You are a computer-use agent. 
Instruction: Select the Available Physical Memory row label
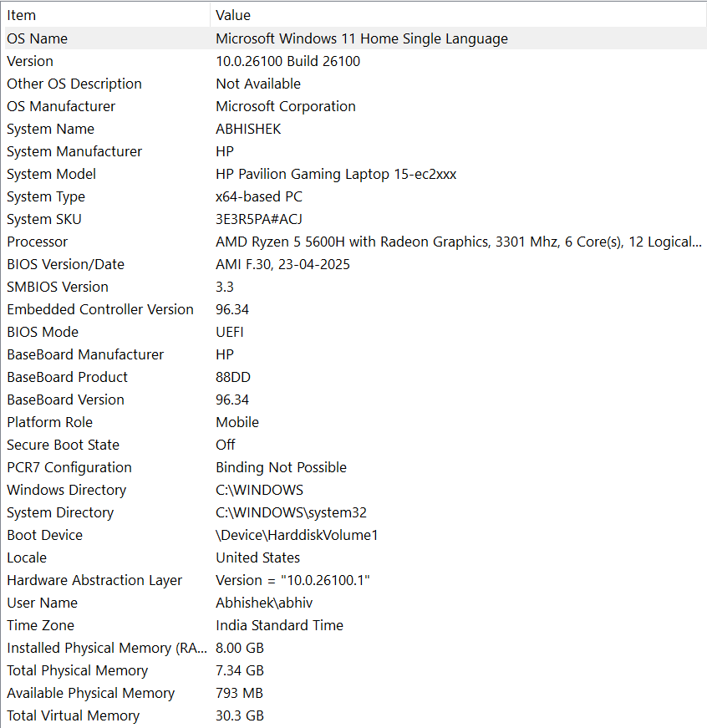[91, 693]
